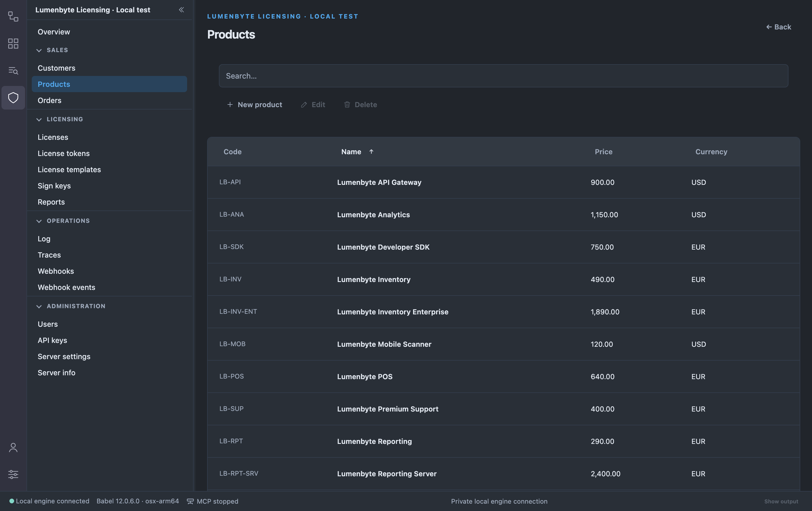The image size is (812, 511).
Task: Sort by the Price column header
Action: (x=603, y=152)
